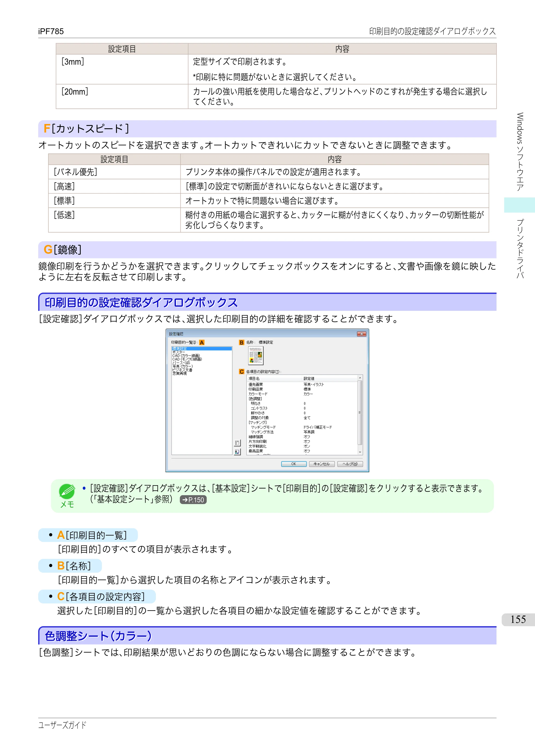The image size is (535, 756).
Task: Select 標準設定 in the print purpose list
Action: [x=202, y=348]
